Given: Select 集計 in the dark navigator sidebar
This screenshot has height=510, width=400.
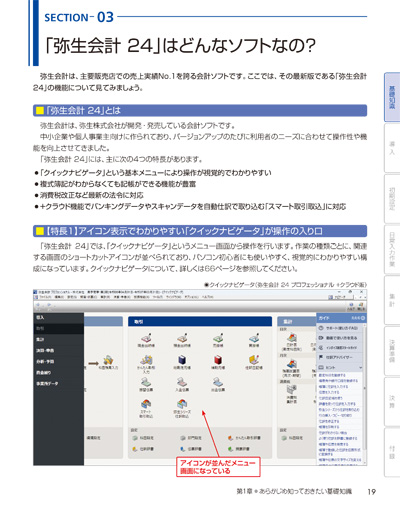Looking at the screenshot, I should [40, 339].
